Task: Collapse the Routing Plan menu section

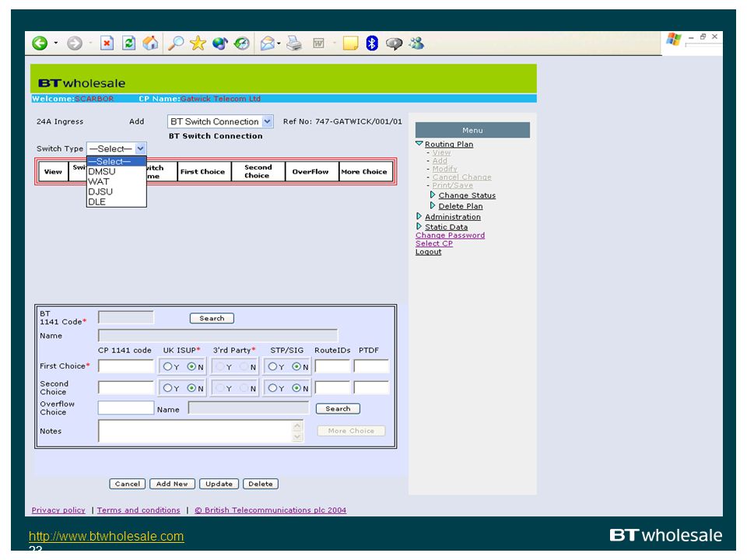Action: [419, 143]
